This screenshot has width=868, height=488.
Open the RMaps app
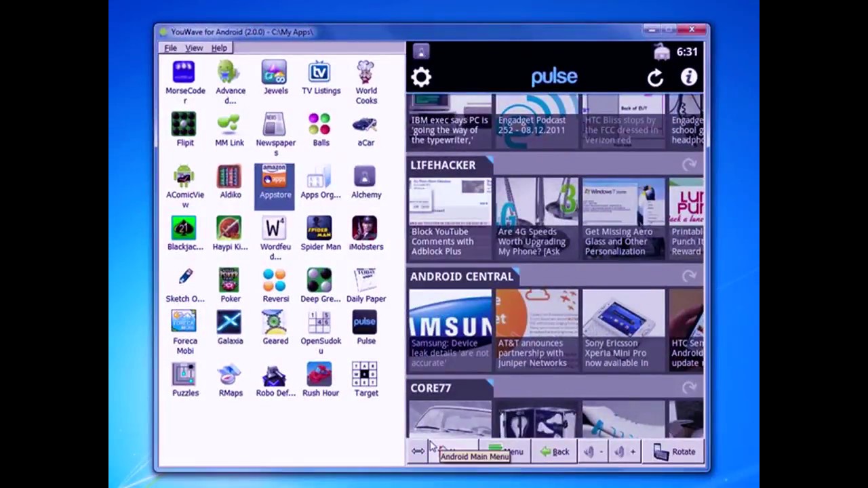(x=229, y=375)
